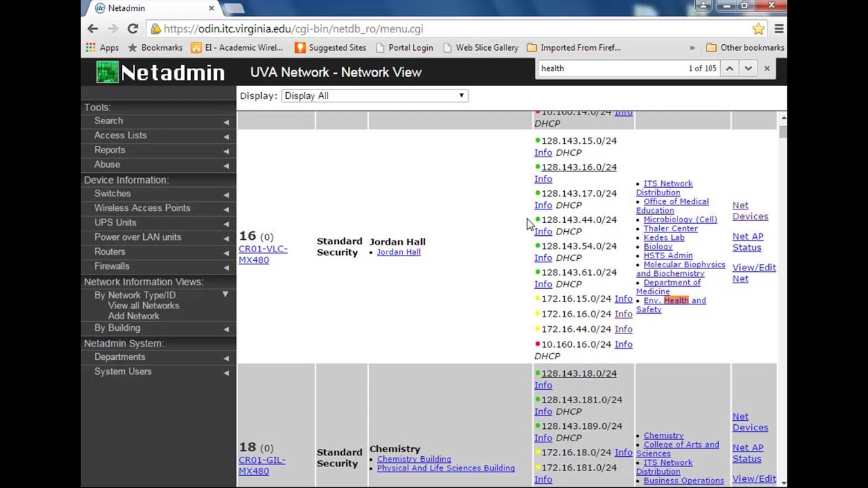Open the HSTS Admin department link

[668, 256]
